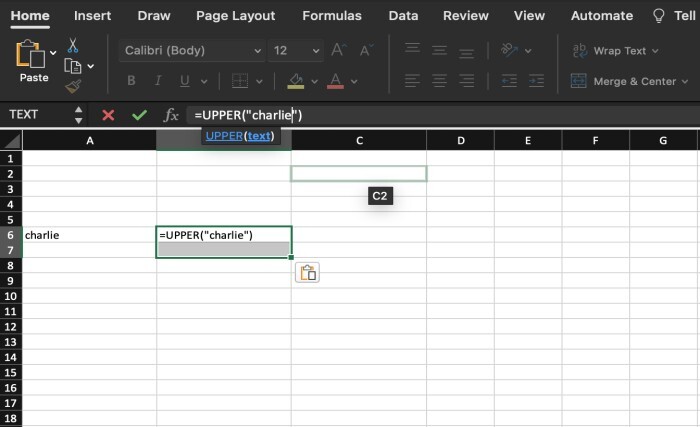
Task: Click the Tell me lightbulb icon
Action: pyautogui.click(x=659, y=16)
